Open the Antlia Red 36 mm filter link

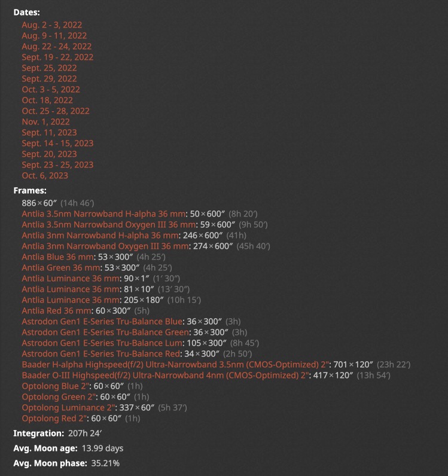(56, 311)
